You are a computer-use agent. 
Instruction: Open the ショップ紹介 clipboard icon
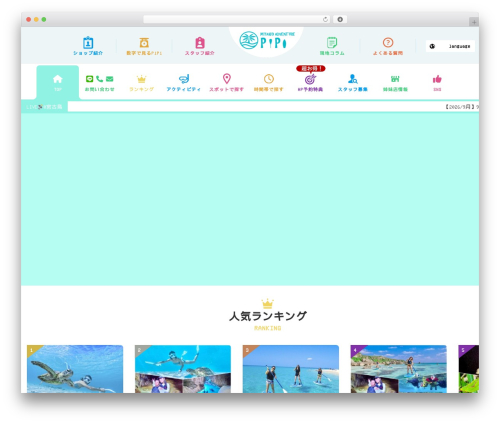[88, 43]
